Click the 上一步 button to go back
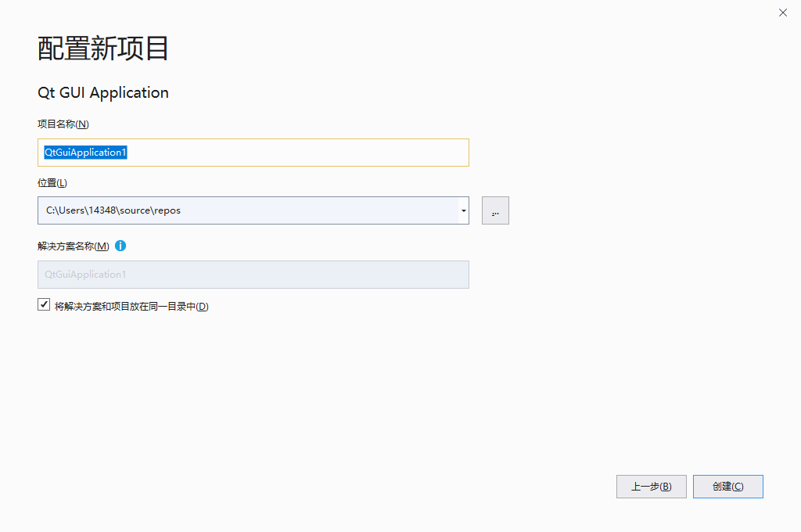 tap(651, 486)
